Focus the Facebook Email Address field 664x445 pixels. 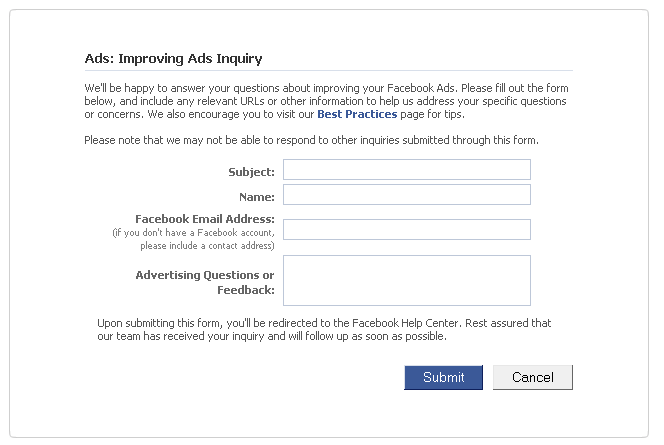[407, 229]
